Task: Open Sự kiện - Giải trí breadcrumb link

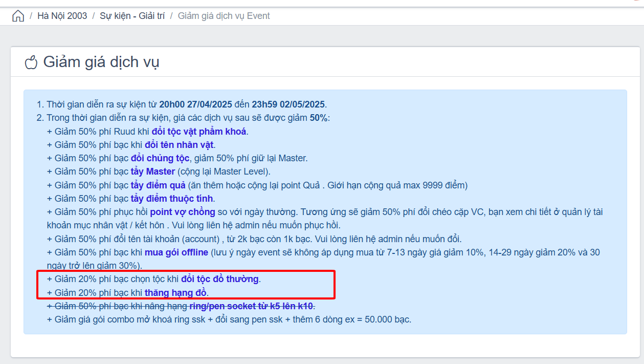Action: pos(132,16)
